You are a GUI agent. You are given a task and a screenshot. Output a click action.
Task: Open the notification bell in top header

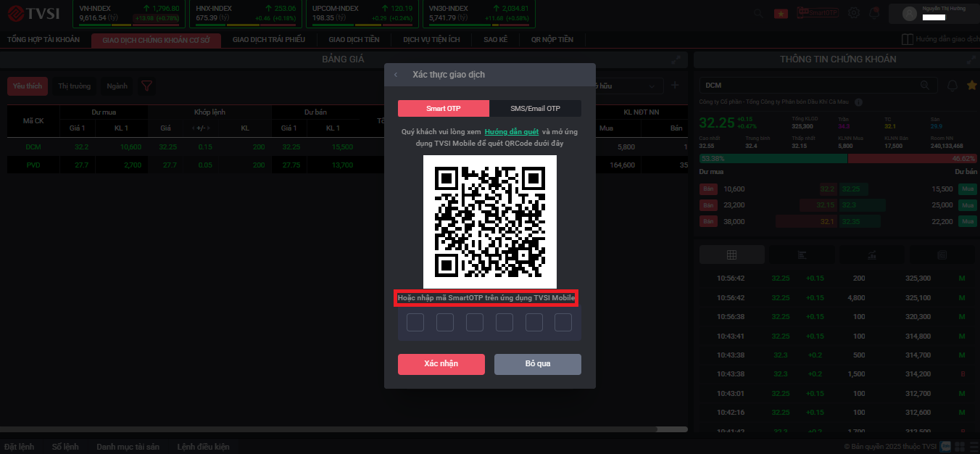(x=874, y=13)
